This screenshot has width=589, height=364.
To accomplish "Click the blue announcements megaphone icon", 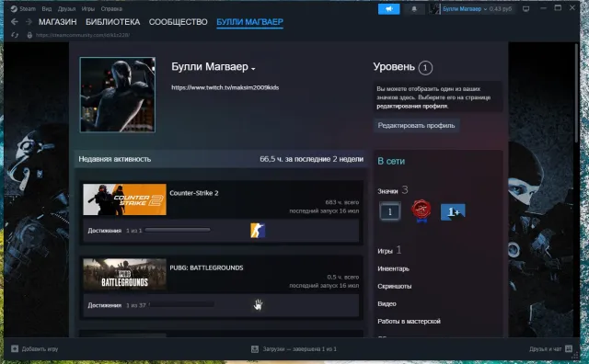I will tap(388, 8).
